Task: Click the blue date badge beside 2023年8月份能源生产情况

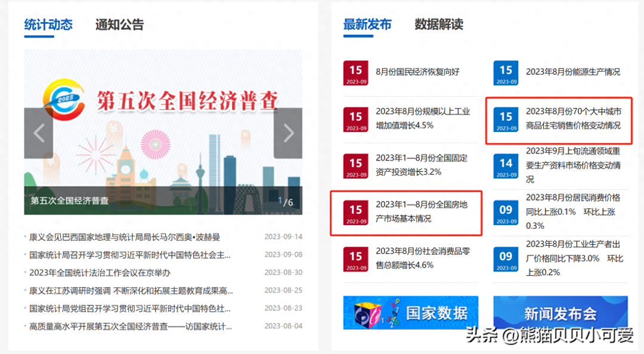Action: point(506,73)
